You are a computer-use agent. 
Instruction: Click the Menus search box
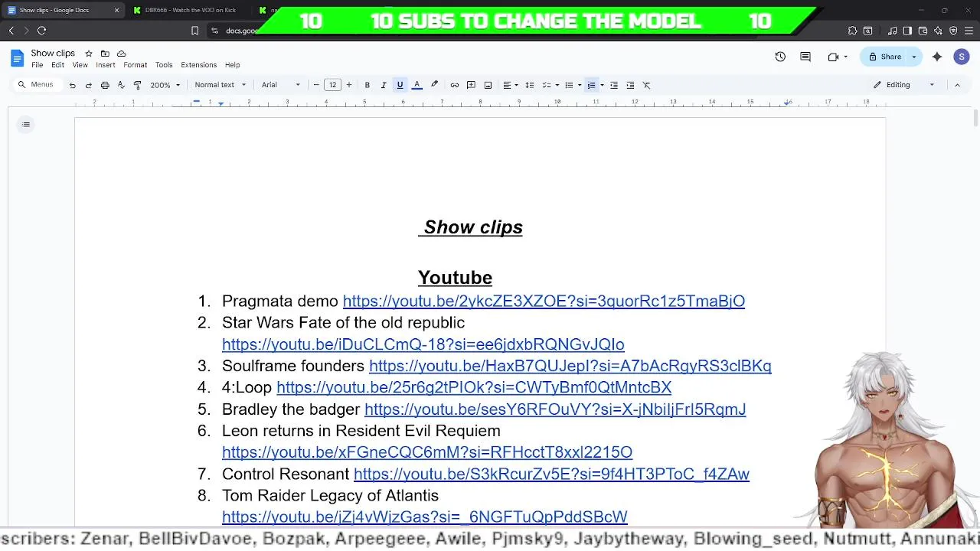(37, 85)
